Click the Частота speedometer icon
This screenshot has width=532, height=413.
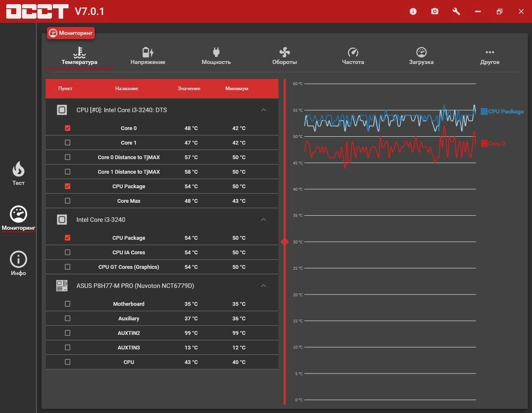[353, 52]
